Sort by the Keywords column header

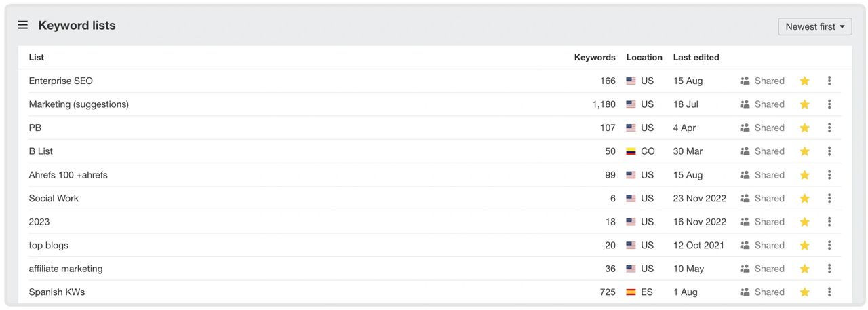click(x=594, y=58)
